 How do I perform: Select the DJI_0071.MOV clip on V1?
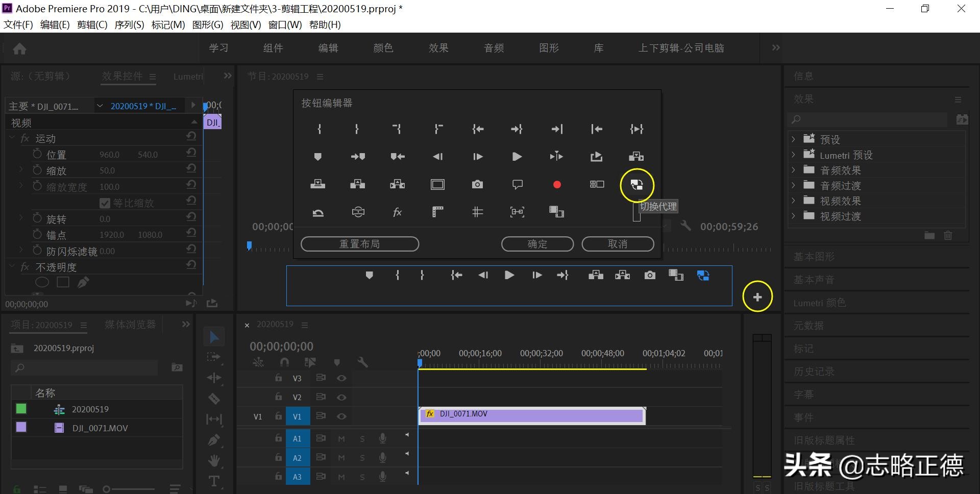[531, 414]
